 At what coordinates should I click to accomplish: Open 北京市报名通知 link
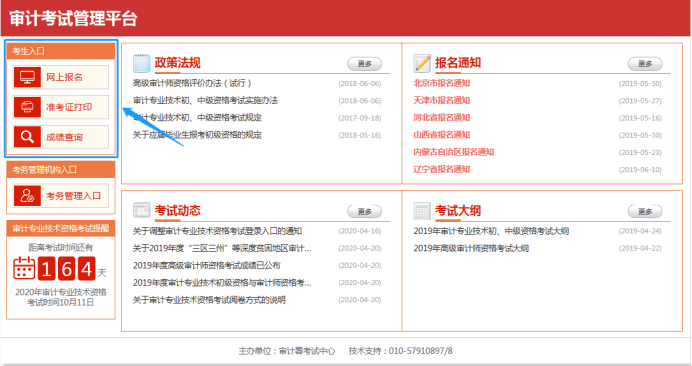(x=441, y=83)
